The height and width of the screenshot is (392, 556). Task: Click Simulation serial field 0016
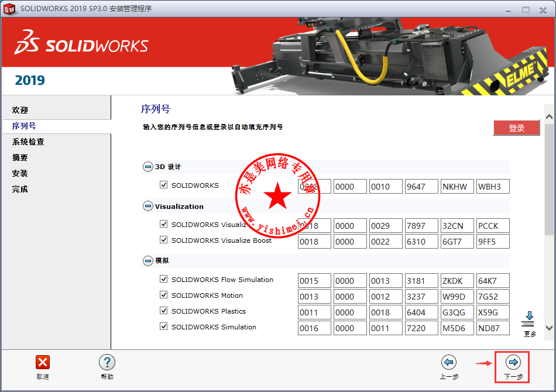coord(314,328)
